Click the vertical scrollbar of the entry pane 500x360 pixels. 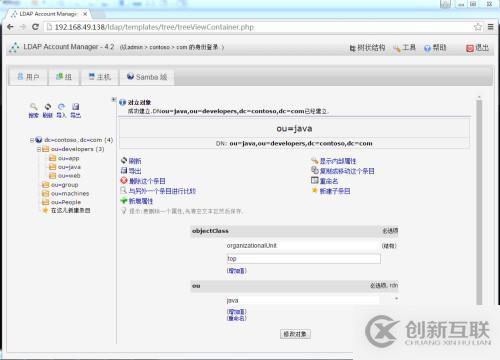click(479, 202)
